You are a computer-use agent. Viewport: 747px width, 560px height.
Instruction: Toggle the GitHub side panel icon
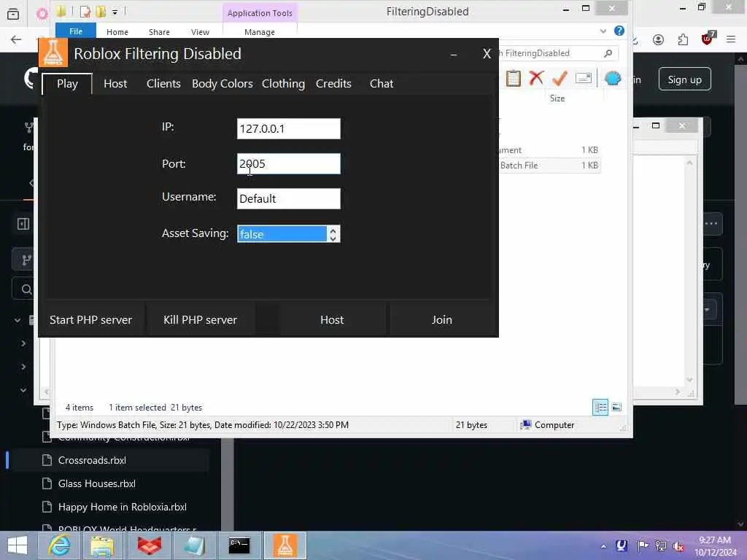(23, 224)
